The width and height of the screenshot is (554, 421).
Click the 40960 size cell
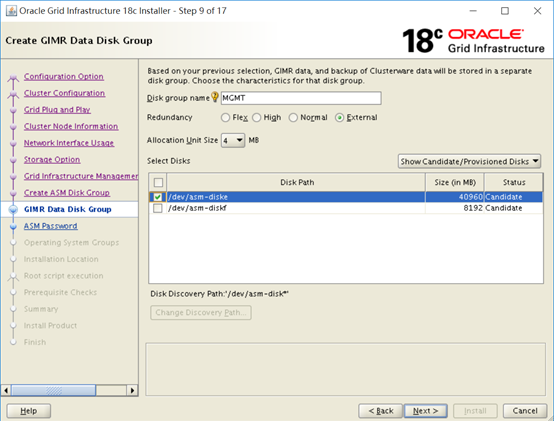(455, 197)
